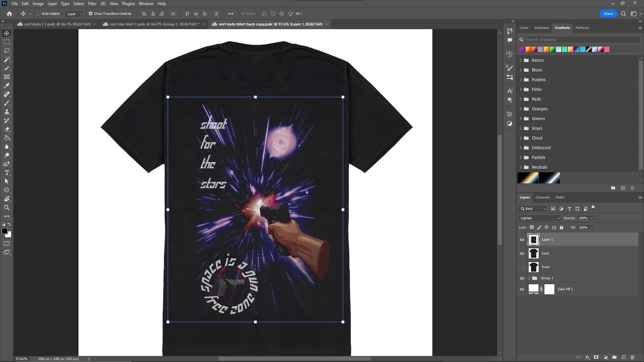This screenshot has height=362, width=644.
Task: Click the Share button
Action: [608, 14]
